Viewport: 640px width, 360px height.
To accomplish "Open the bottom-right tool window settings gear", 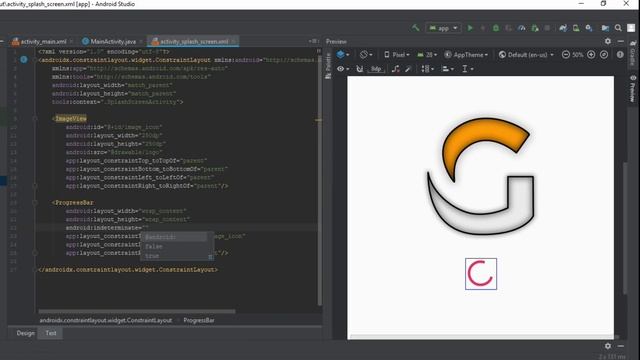I will pos(608,346).
